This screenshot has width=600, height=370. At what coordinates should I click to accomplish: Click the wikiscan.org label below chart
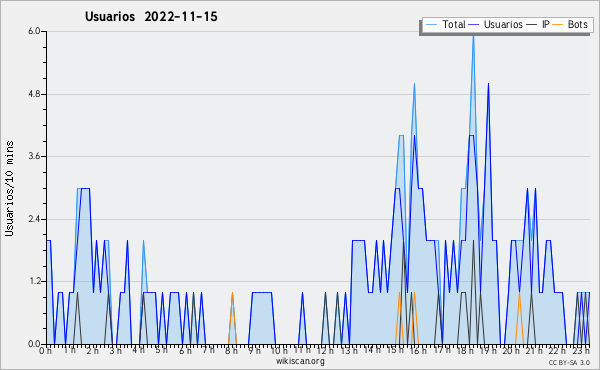(300, 361)
